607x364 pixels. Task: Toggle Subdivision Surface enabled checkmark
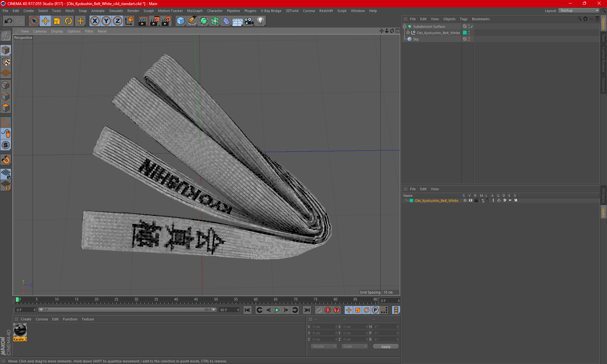click(x=472, y=27)
